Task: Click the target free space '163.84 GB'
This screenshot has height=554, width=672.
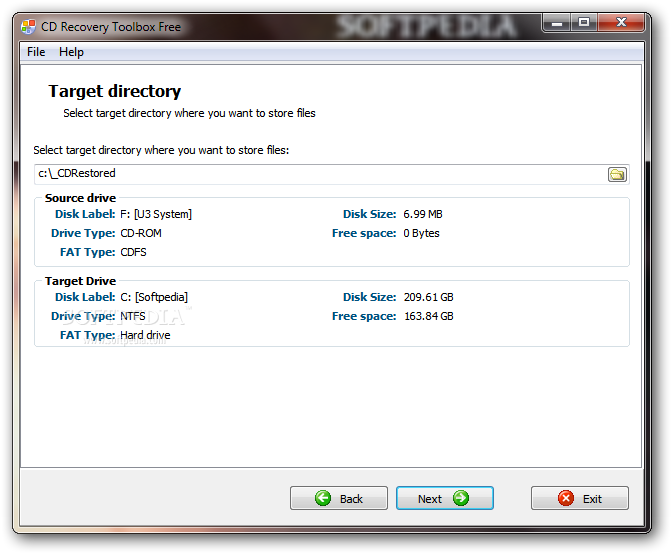Action: click(x=429, y=316)
